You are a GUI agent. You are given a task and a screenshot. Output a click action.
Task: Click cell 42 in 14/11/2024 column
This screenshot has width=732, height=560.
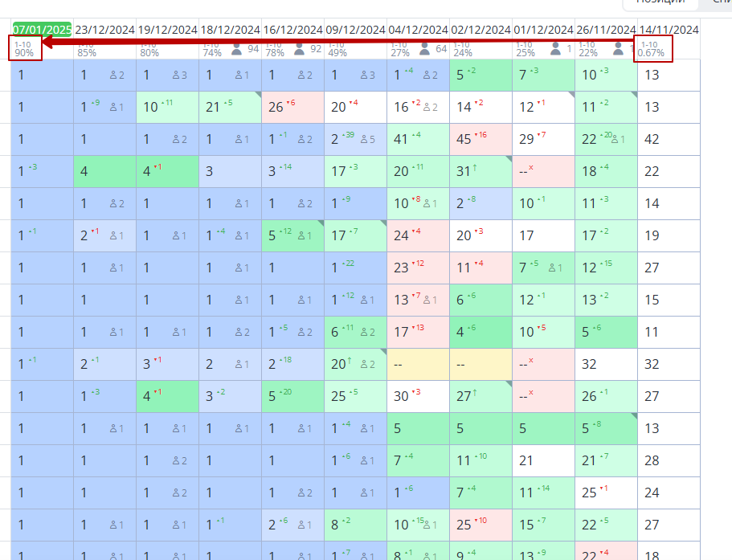pos(669,139)
